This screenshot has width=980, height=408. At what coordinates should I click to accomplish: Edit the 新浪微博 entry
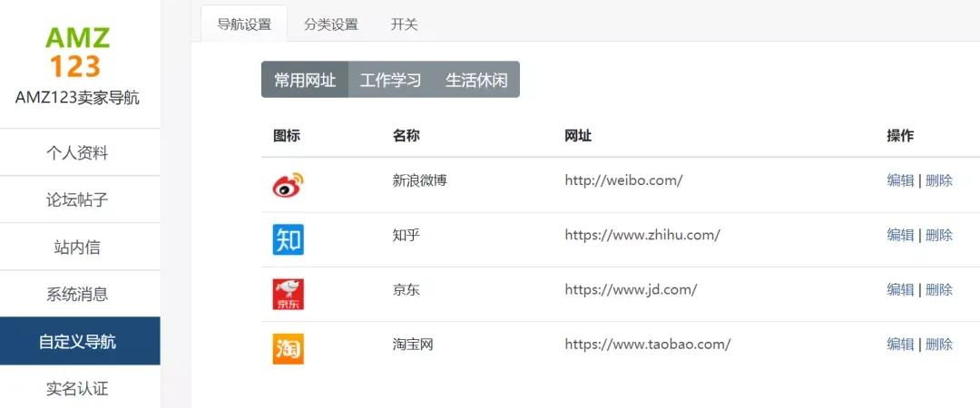click(x=901, y=180)
